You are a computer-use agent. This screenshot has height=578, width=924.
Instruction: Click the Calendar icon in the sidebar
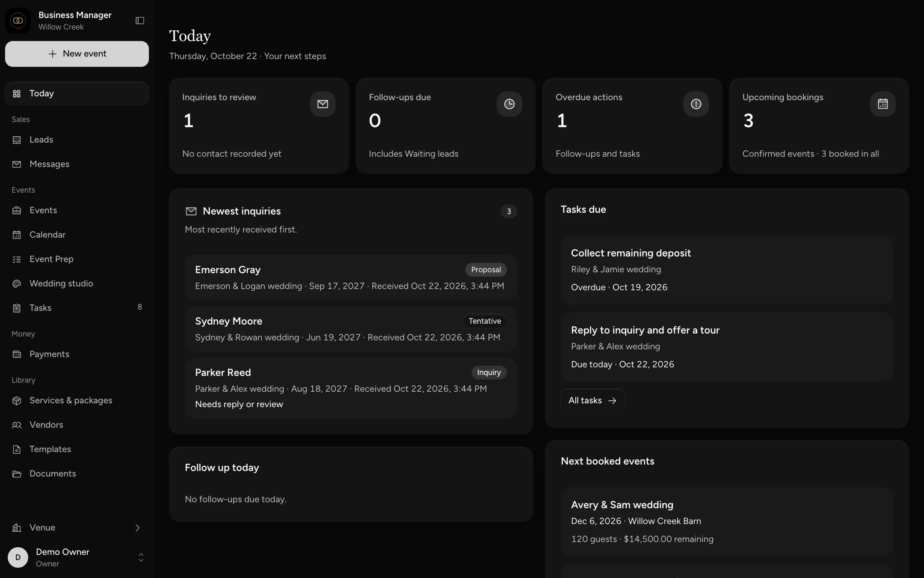pyautogui.click(x=17, y=235)
